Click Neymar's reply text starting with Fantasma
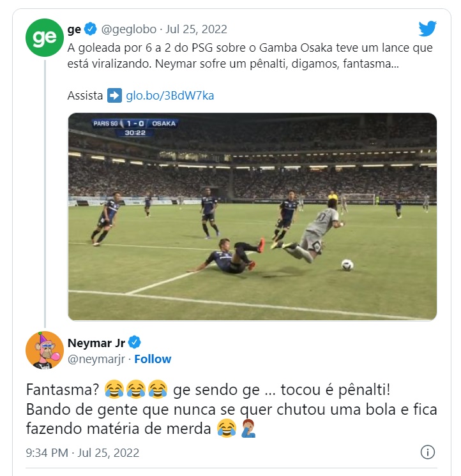Screen dimensions: 461x476 coord(231,409)
